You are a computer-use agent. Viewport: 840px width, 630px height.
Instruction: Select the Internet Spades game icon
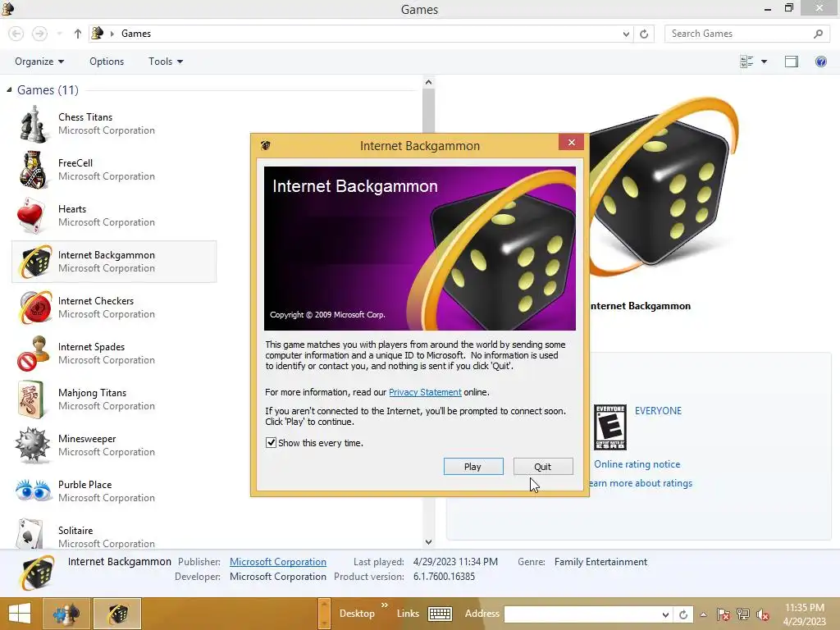pyautogui.click(x=33, y=354)
